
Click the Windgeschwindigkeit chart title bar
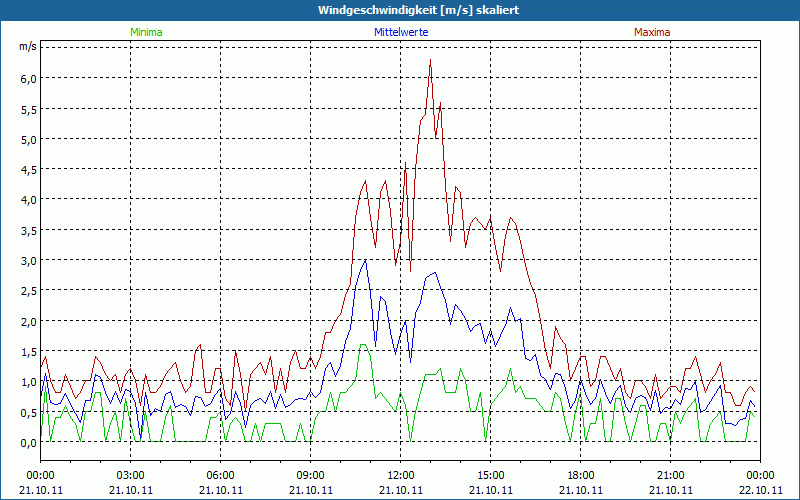tap(400, 10)
